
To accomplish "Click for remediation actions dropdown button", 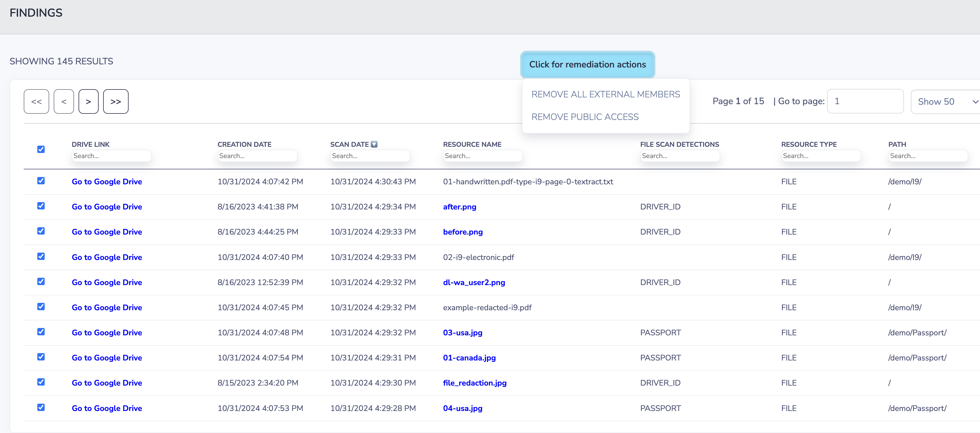I will pyautogui.click(x=587, y=65).
